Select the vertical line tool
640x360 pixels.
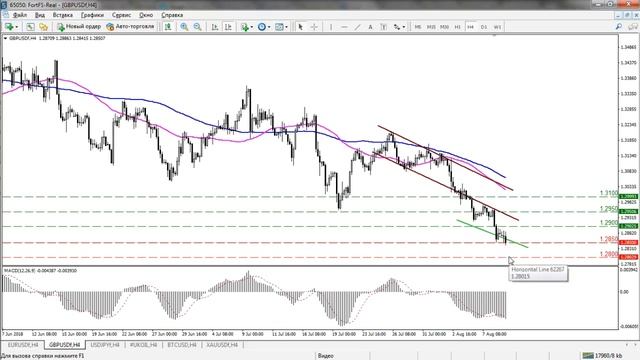click(331, 27)
